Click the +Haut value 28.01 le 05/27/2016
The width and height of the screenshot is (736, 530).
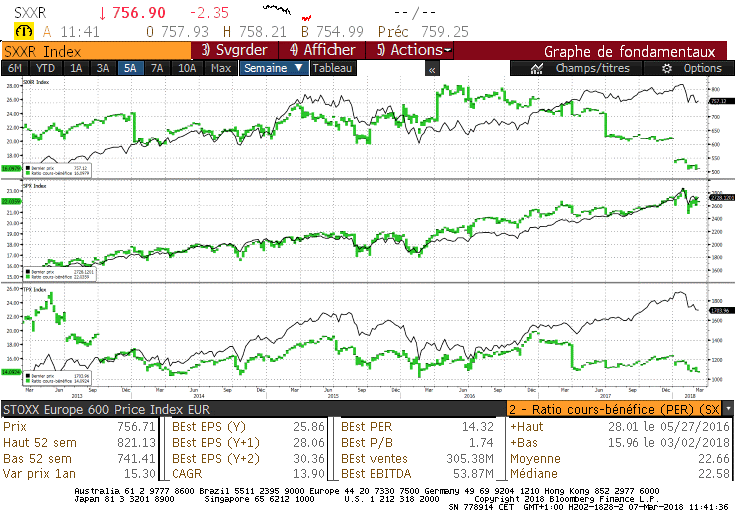pyautogui.click(x=669, y=427)
